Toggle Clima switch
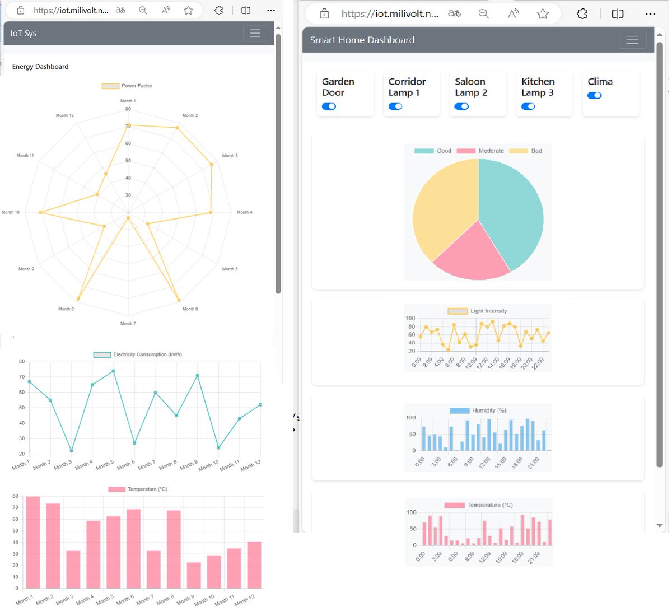 pos(594,95)
